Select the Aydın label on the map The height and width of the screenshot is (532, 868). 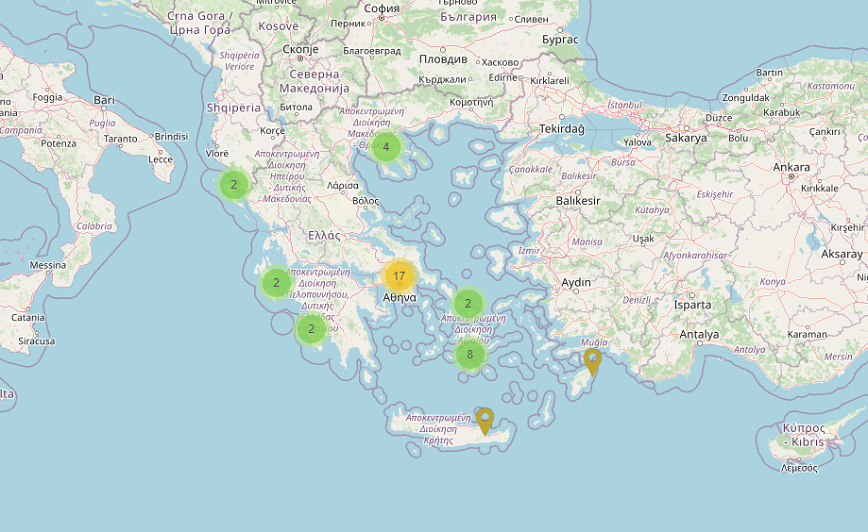(576, 283)
